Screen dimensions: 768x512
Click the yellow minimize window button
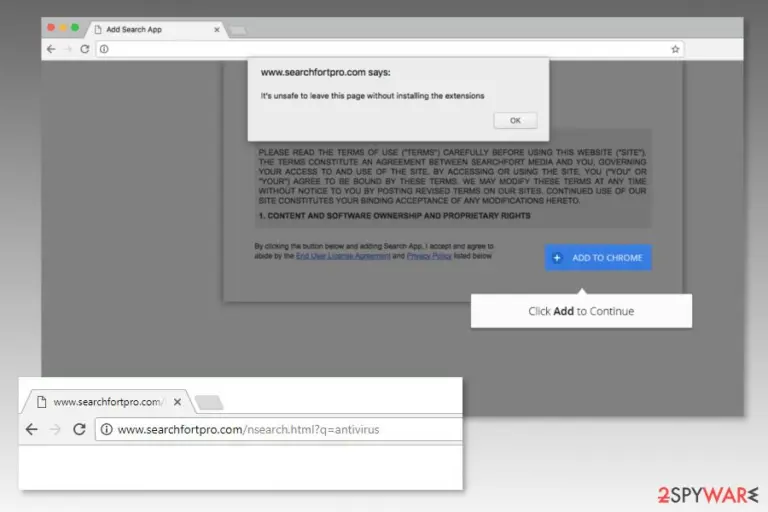click(x=63, y=27)
